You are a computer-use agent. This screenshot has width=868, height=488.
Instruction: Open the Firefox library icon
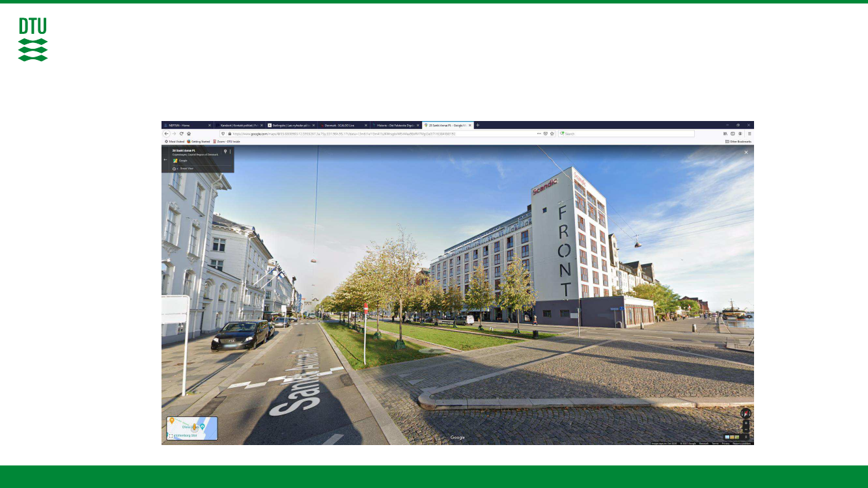click(x=725, y=133)
